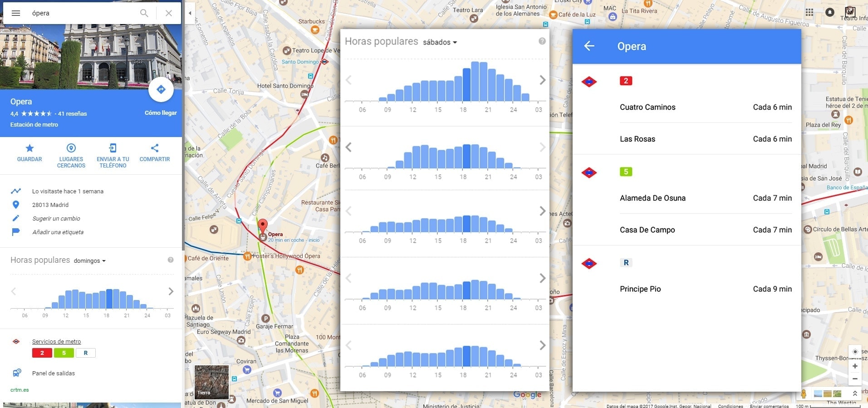Screen dimensions: 868x408
Task: Click the Plaza del Rey label on the map
Action: [x=823, y=125]
